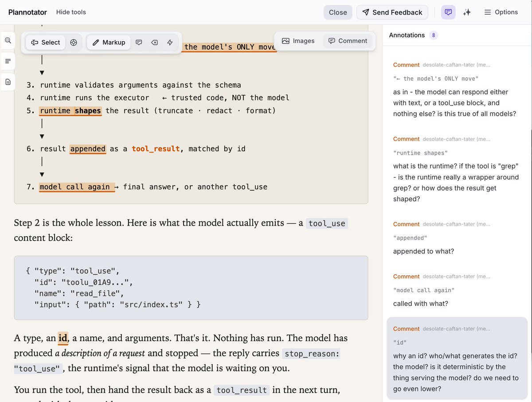
Task: Click the Annotations panel heading
Action: coord(407,35)
